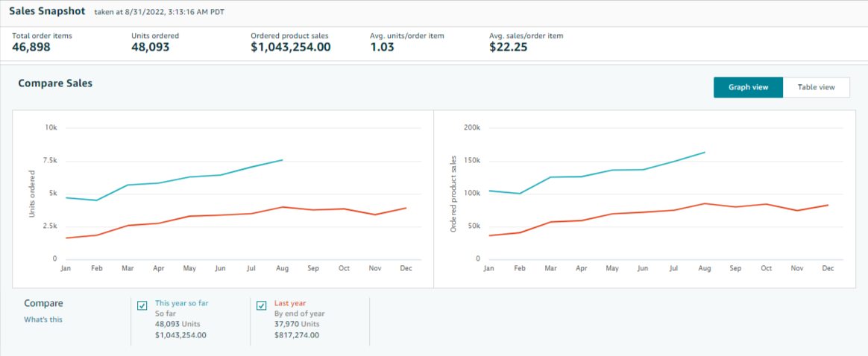This screenshot has height=356, width=868.
Task: Click the Compare Sales section title
Action: [x=55, y=83]
